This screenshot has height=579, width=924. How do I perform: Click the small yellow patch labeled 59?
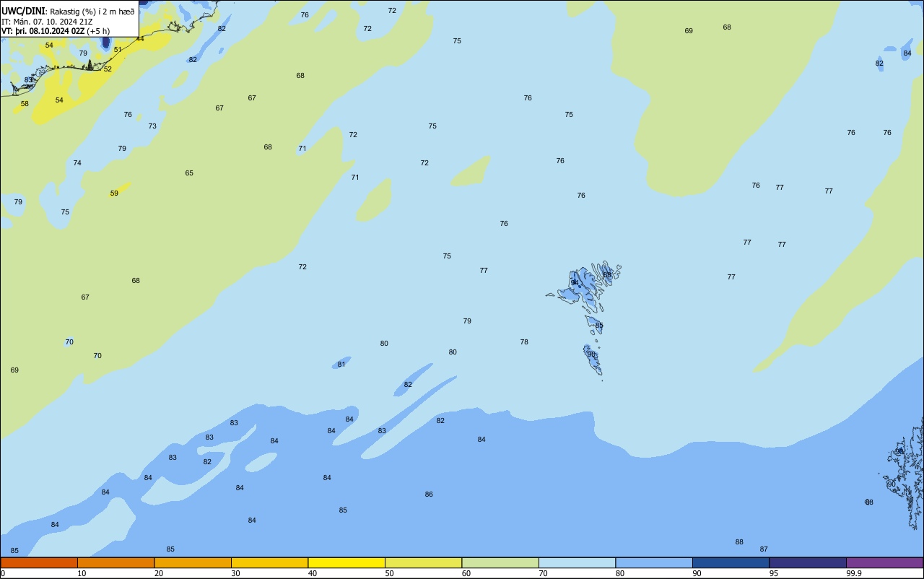(x=121, y=189)
